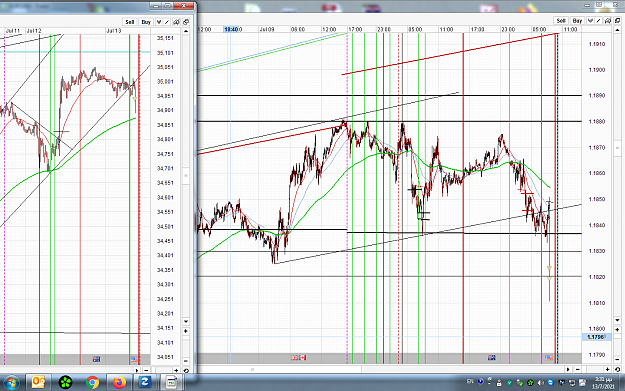Click the plus zoom button on the right chart price axis
This screenshot has width=625, height=391.
(x=617, y=330)
